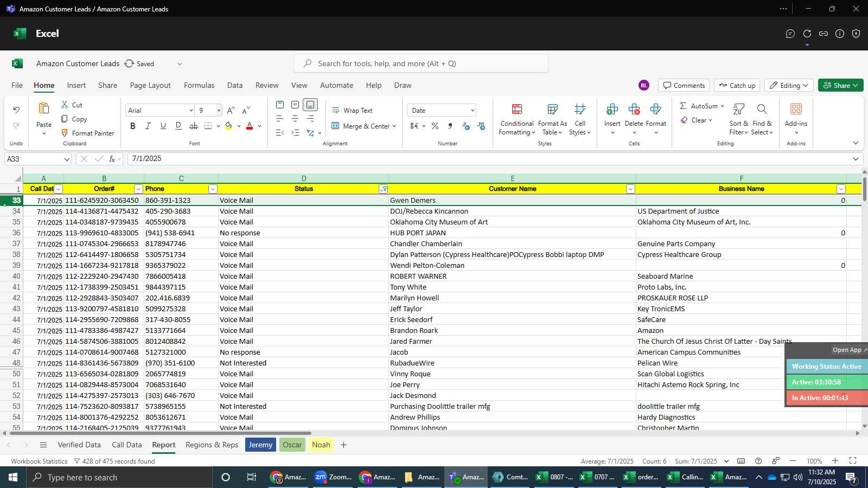Open Conditional Formatting

pos(517,119)
